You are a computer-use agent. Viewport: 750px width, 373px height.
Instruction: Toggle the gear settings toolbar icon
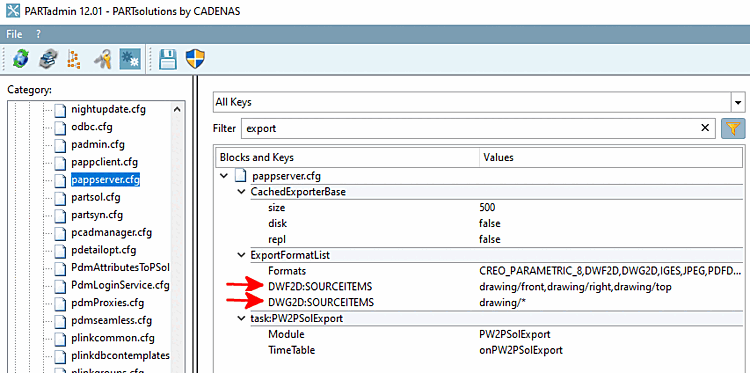[130, 59]
